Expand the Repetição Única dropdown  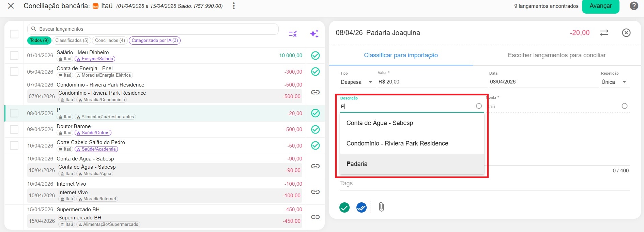pyautogui.click(x=614, y=82)
